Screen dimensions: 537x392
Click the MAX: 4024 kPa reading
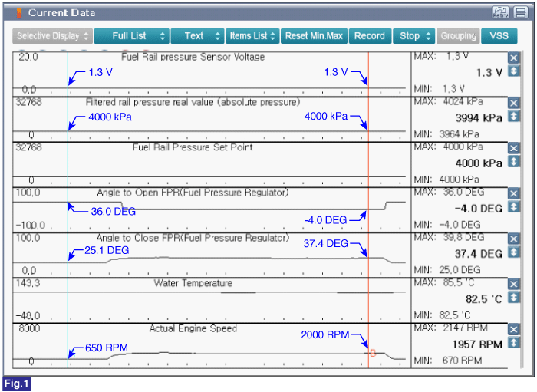[449, 102]
